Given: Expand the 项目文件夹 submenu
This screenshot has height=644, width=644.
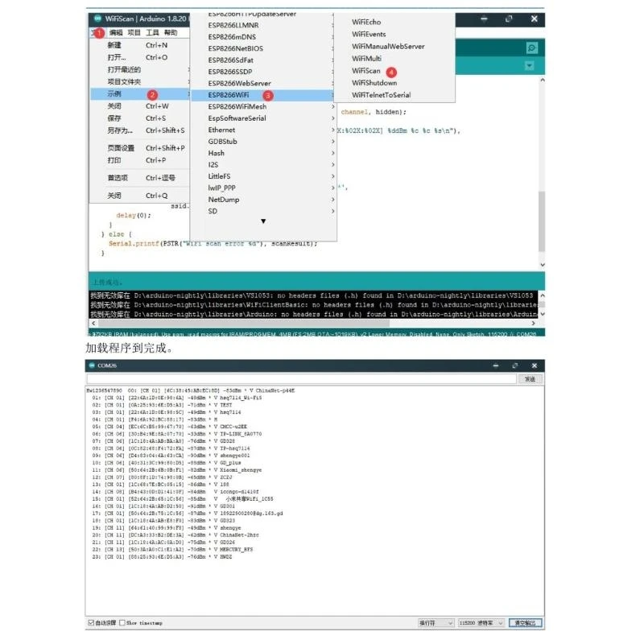Looking at the screenshot, I should [139, 82].
